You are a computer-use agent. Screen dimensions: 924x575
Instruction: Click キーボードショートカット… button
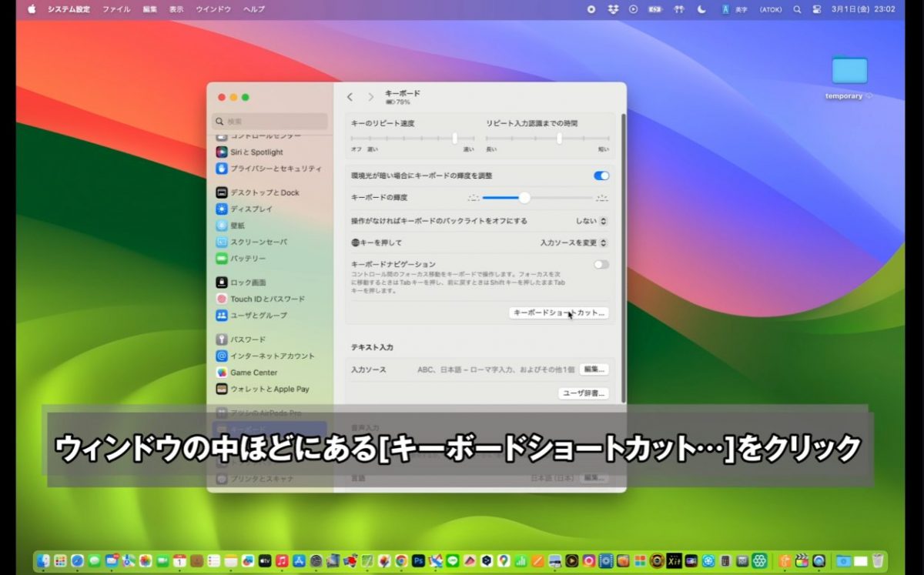[x=559, y=313]
